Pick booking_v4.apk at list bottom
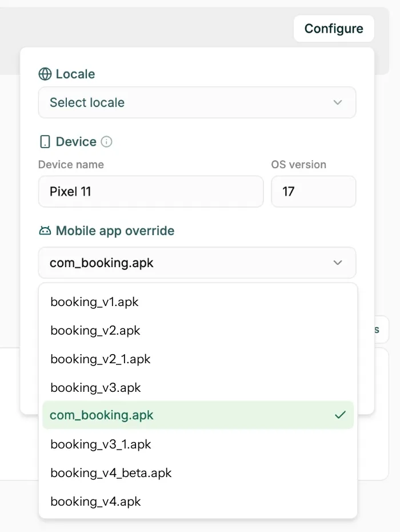The image size is (400, 532). click(198, 501)
